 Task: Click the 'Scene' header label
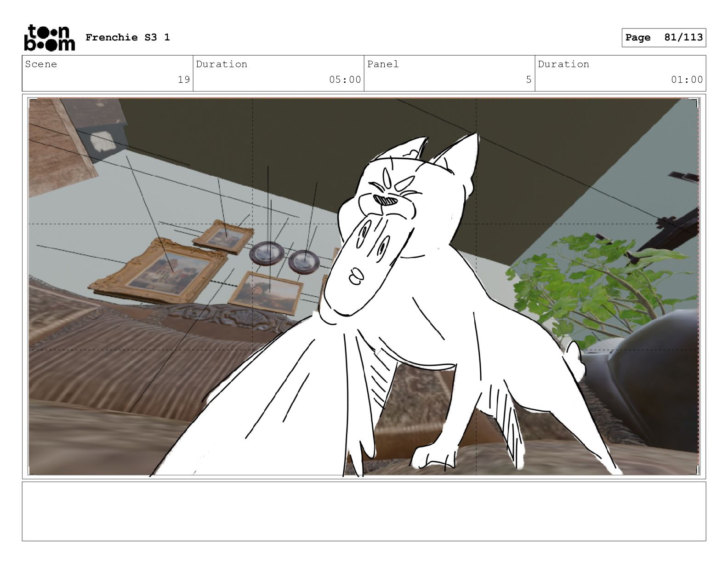41,64
